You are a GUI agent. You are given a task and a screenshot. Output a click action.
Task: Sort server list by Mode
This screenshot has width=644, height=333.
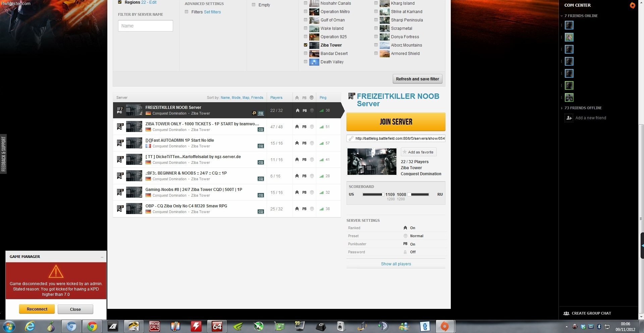tap(236, 98)
